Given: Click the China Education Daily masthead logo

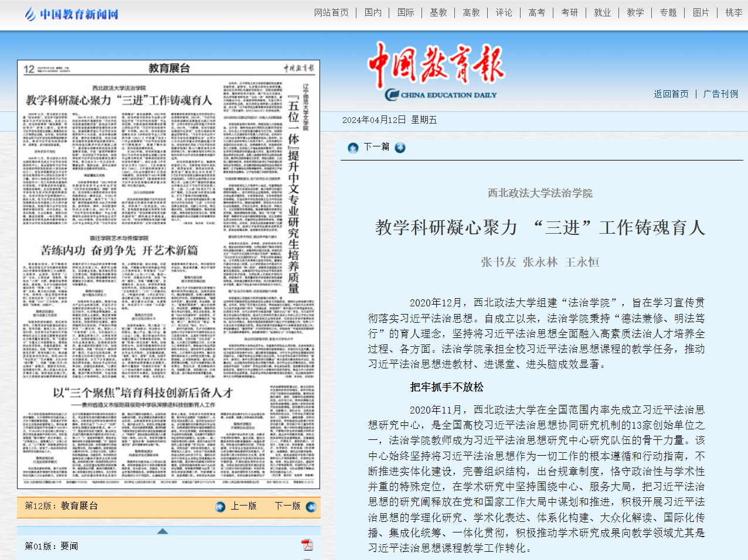Looking at the screenshot, I should (436, 70).
